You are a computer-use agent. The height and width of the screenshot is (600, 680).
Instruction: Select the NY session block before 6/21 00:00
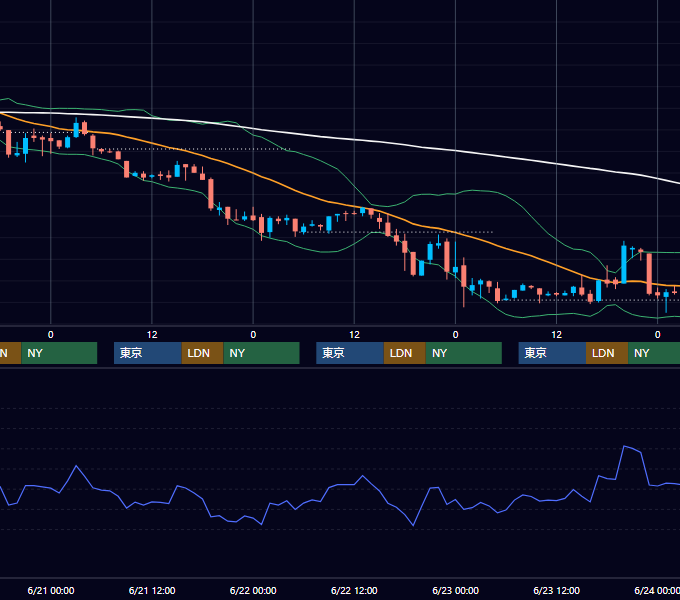click(x=59, y=353)
